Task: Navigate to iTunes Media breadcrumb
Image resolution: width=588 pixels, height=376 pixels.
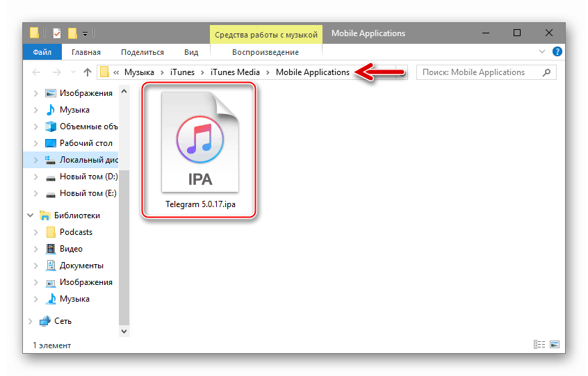Action: pyautogui.click(x=235, y=72)
